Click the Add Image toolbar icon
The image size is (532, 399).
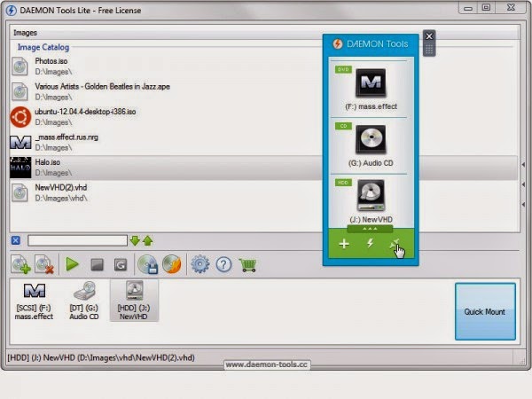20,264
